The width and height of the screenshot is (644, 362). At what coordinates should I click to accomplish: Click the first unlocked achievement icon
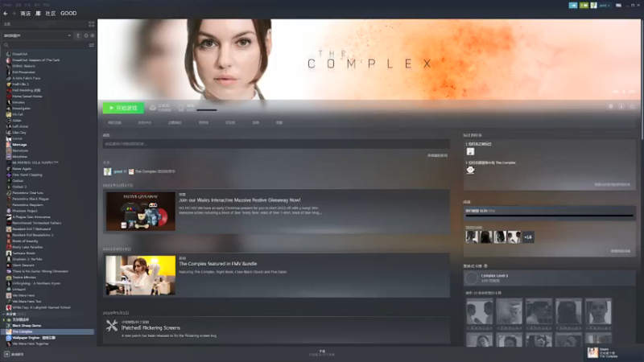coord(472,237)
